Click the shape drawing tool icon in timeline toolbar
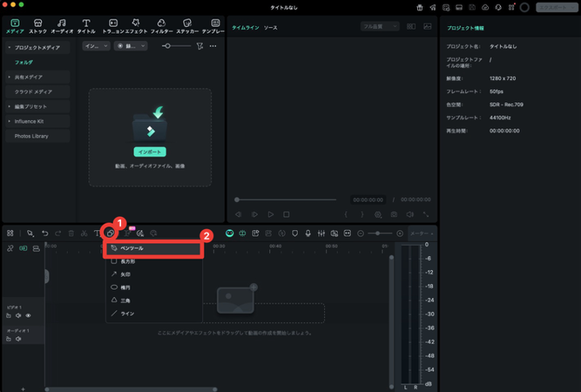The image size is (581, 392). point(110,233)
